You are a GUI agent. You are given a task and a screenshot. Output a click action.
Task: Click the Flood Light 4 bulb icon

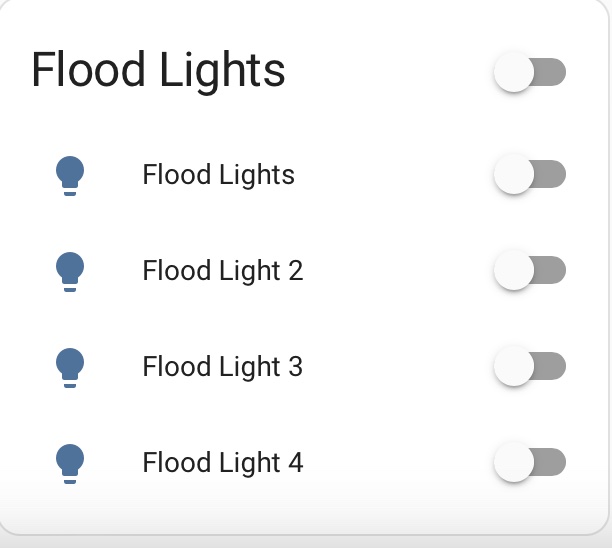[x=69, y=463]
